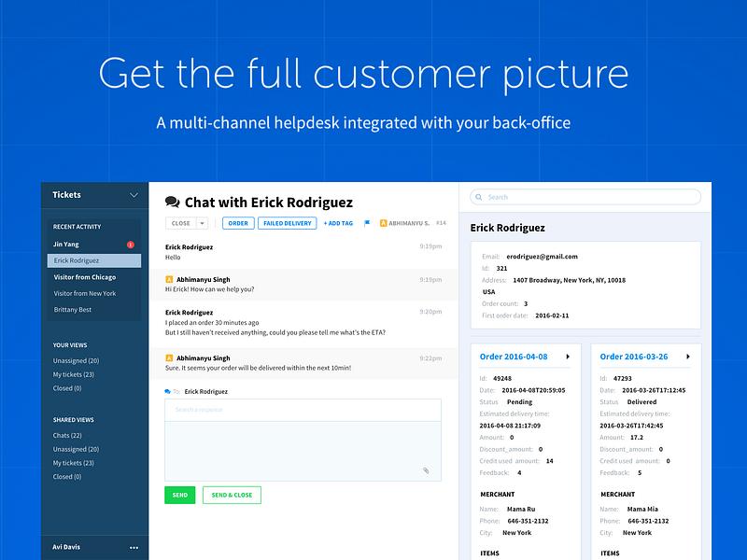This screenshot has height=560, width=747.
Task: Click the email erodriguez@gmail.com
Action: [543, 257]
